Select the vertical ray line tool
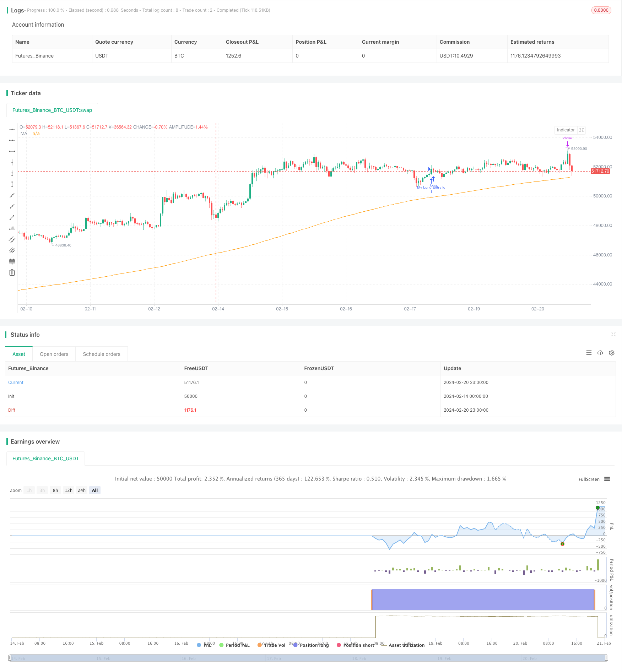 coord(12,173)
